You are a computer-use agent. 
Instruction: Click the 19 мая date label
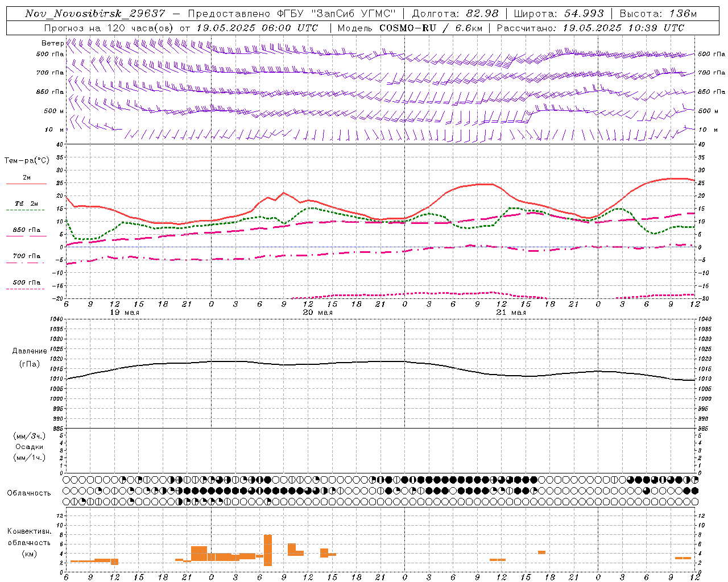coord(125,313)
